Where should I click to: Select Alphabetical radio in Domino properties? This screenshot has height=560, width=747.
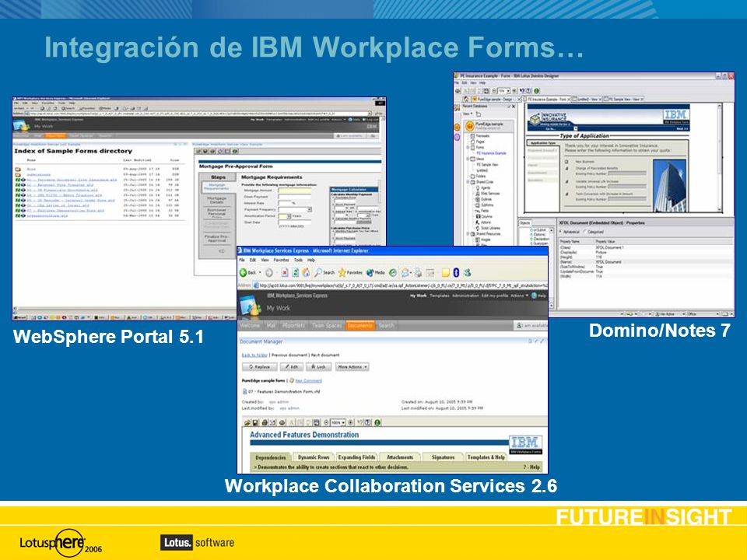(x=560, y=232)
